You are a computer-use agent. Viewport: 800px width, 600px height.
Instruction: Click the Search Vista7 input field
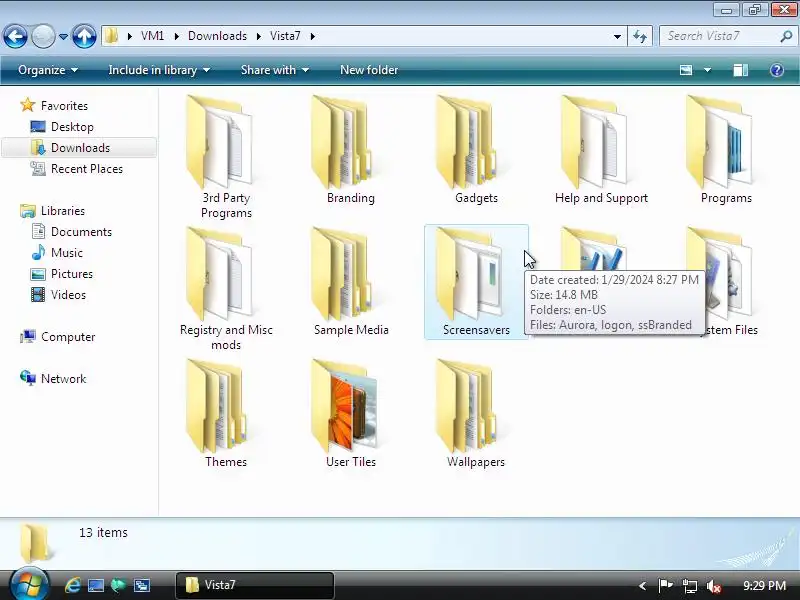pyautogui.click(x=719, y=36)
